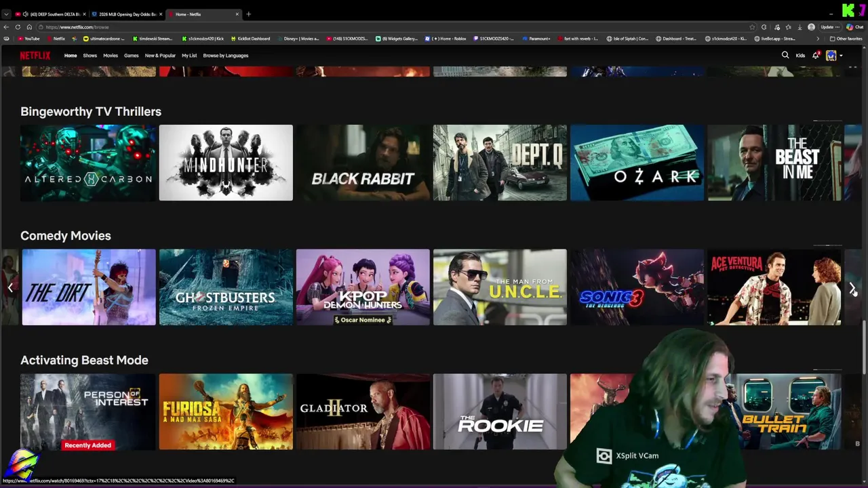Open Paramount+ bookmark

[536, 39]
